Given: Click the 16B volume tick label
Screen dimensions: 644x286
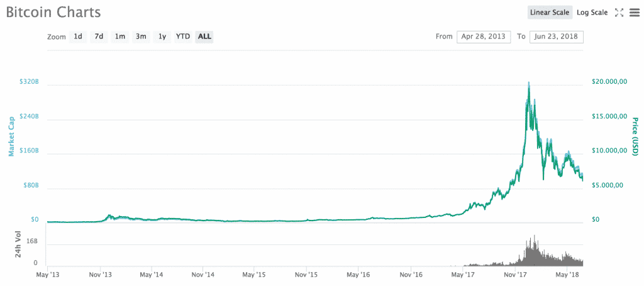Looking at the screenshot, I should (33, 241).
